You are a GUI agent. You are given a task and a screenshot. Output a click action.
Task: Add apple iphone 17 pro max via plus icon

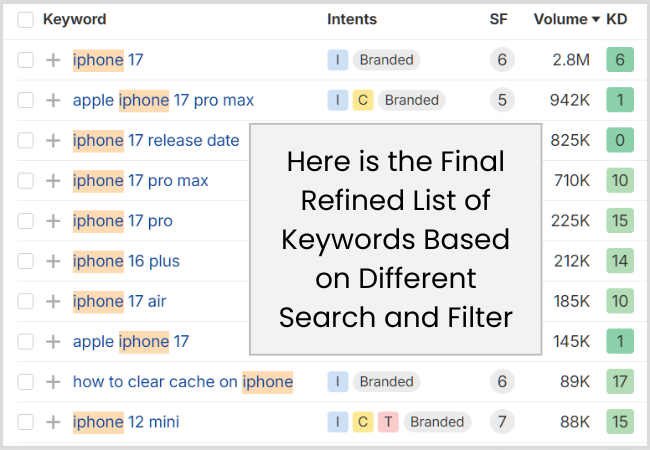click(x=53, y=100)
